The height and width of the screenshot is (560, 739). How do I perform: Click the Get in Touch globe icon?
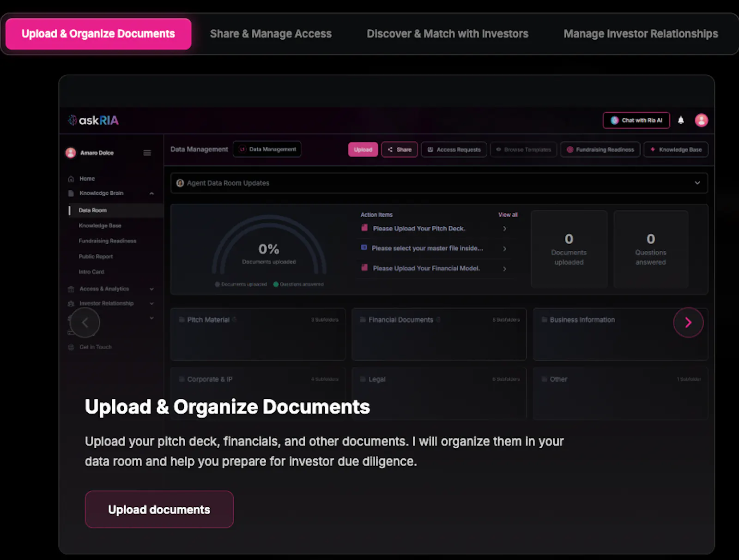click(71, 347)
